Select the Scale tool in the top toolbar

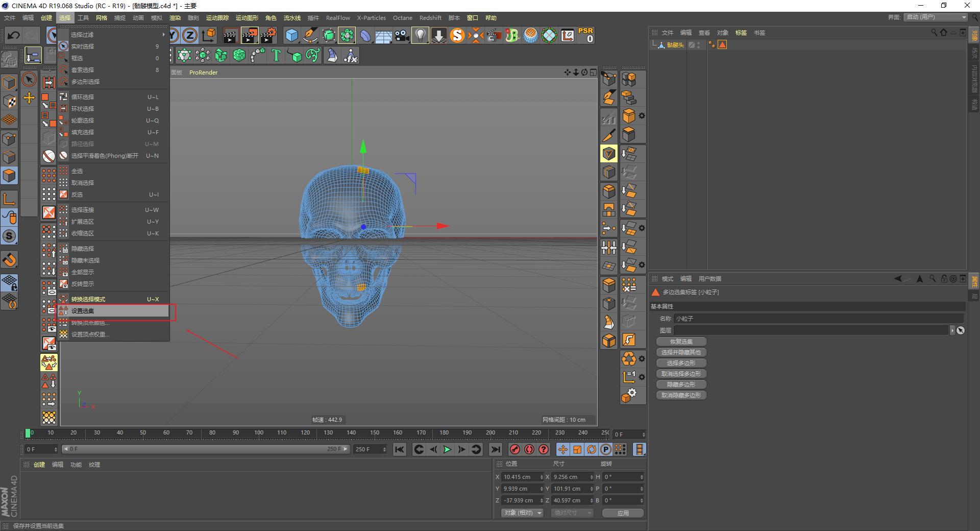(x=88, y=35)
